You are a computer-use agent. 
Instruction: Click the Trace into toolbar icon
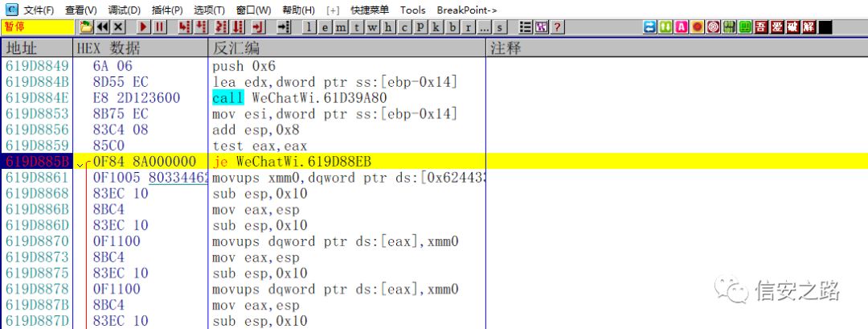tap(222, 27)
